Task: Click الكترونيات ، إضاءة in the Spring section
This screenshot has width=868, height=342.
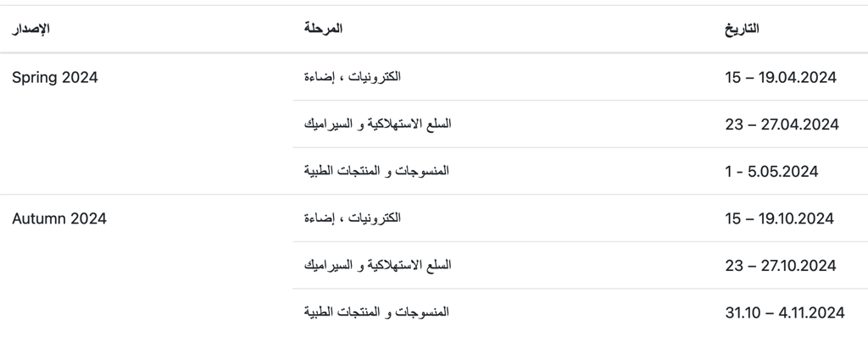Action: [x=352, y=77]
